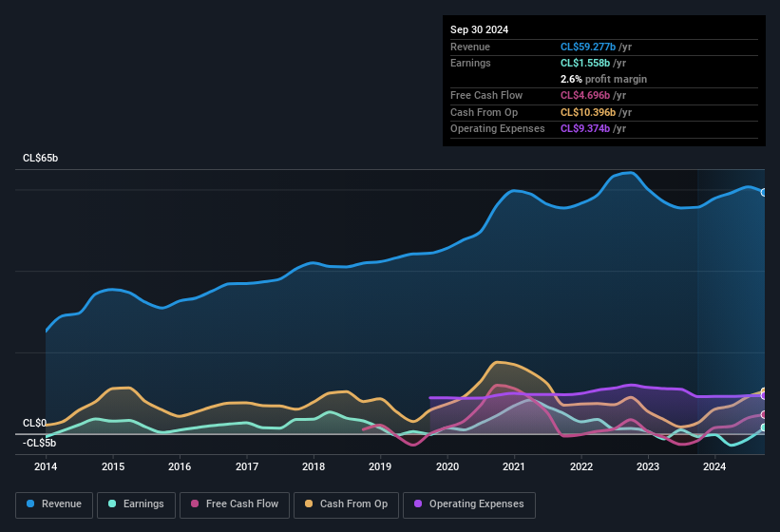Click the 2018 x-axis label
This screenshot has width=780, height=532.
coord(314,466)
